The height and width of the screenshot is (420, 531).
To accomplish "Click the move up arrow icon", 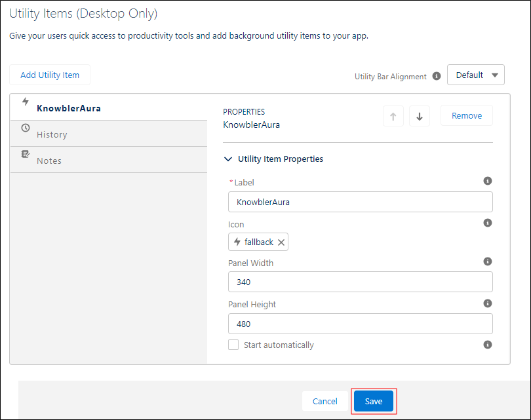I will (x=393, y=116).
